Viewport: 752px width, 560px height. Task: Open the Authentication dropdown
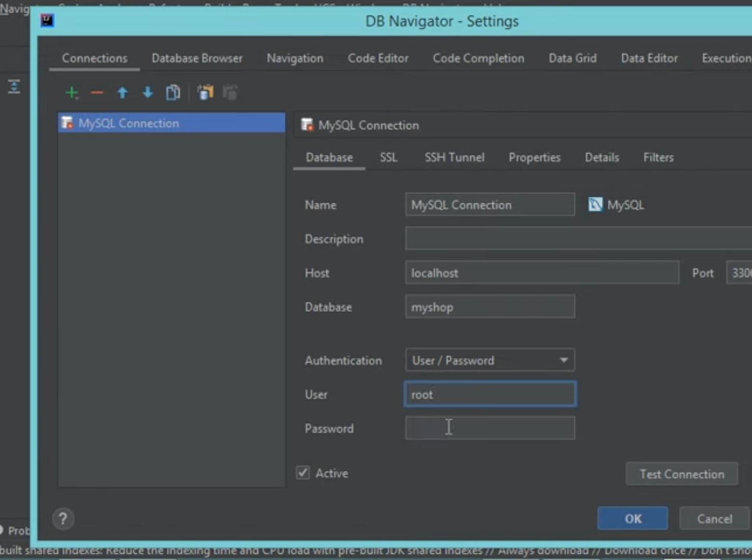coord(490,360)
